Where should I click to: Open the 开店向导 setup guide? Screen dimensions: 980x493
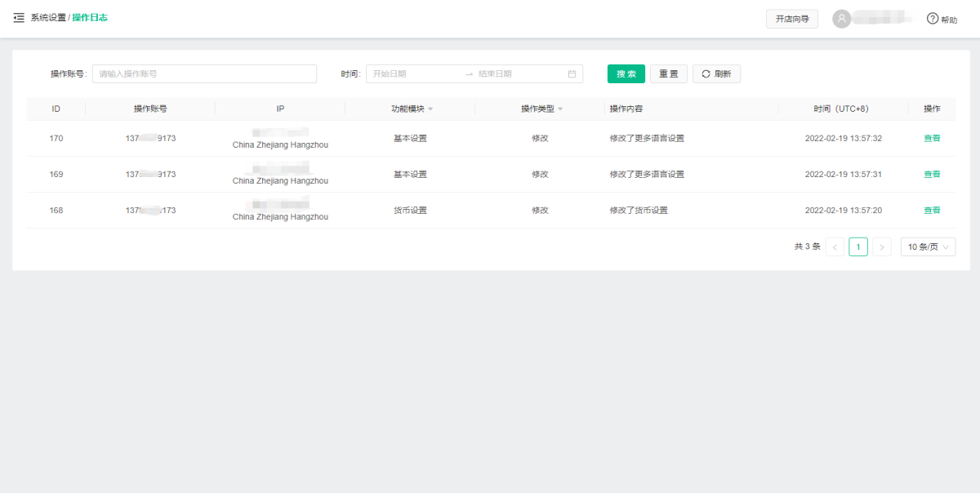click(x=791, y=19)
